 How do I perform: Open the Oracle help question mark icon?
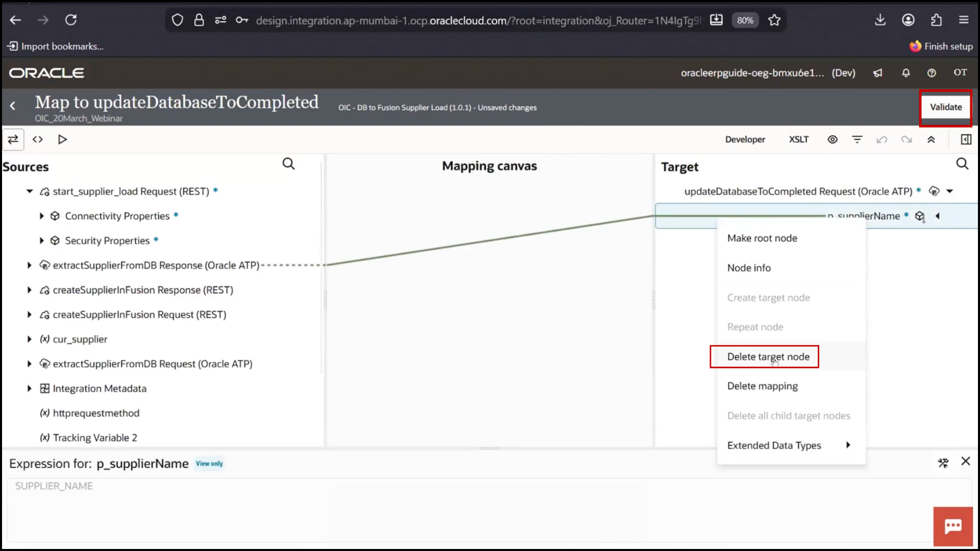pyautogui.click(x=932, y=73)
